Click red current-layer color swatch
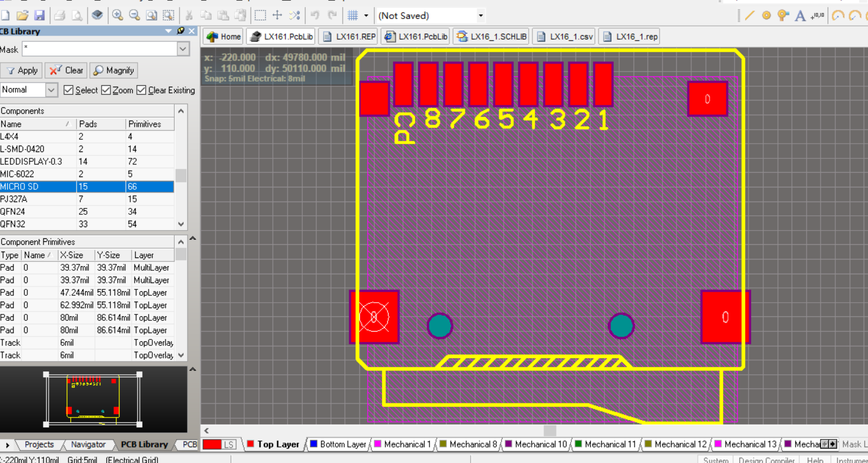The width and height of the screenshot is (868, 463). point(212,445)
